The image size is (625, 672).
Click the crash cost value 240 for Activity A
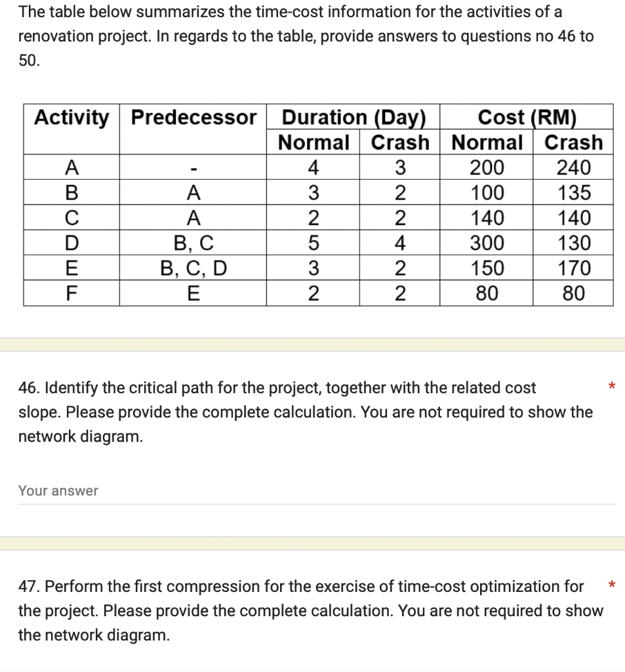click(574, 167)
